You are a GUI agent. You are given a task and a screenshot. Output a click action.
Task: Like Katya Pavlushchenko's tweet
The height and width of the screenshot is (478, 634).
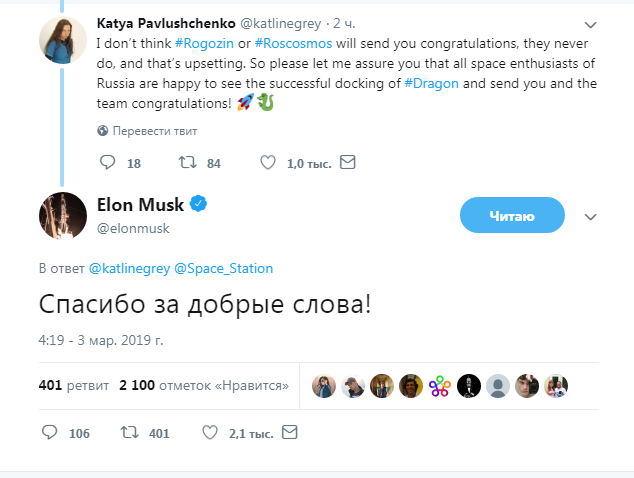tap(268, 162)
